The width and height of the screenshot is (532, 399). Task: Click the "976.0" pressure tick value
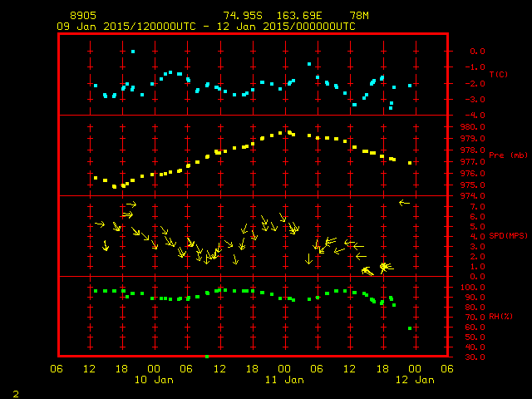click(x=473, y=174)
